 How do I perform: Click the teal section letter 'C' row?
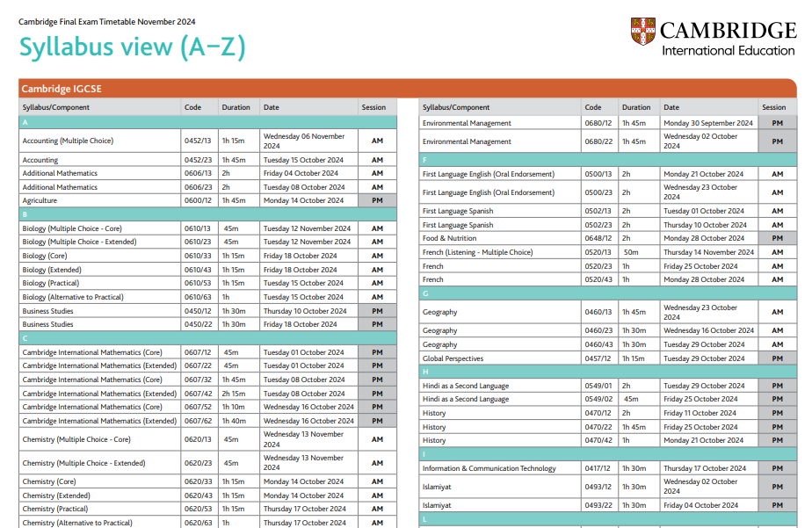[x=207, y=338]
